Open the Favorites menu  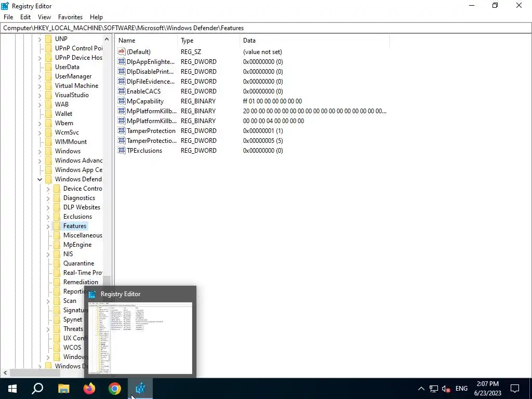(70, 17)
